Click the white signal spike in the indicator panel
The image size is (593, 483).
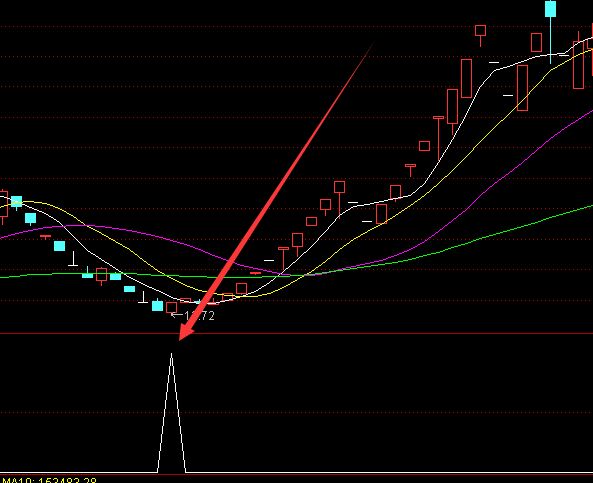tap(171, 413)
